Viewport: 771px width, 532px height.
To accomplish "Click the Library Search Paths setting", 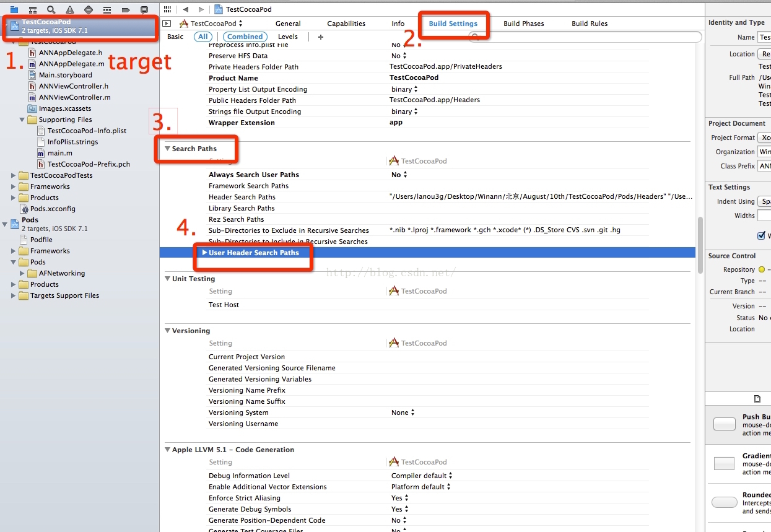I will click(242, 208).
